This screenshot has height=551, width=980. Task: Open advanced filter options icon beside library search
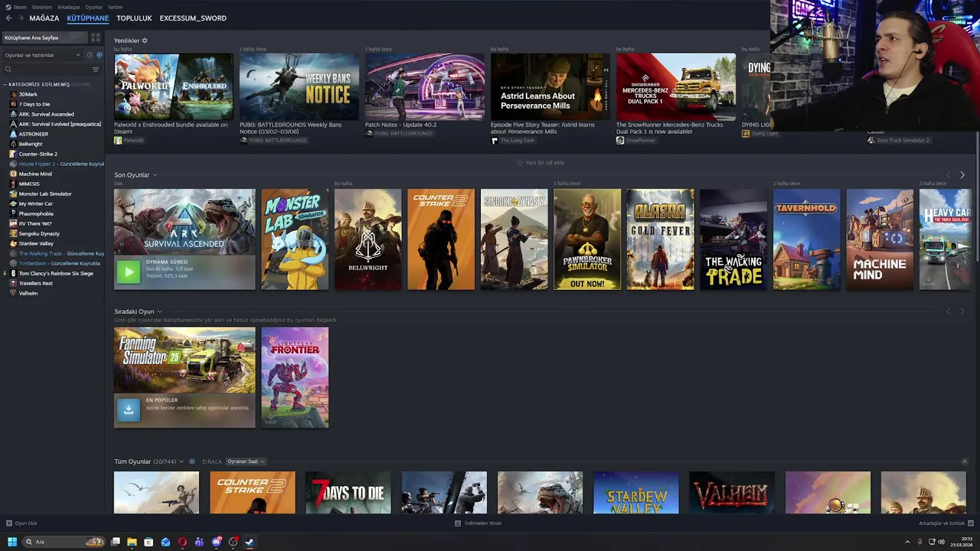pos(96,70)
